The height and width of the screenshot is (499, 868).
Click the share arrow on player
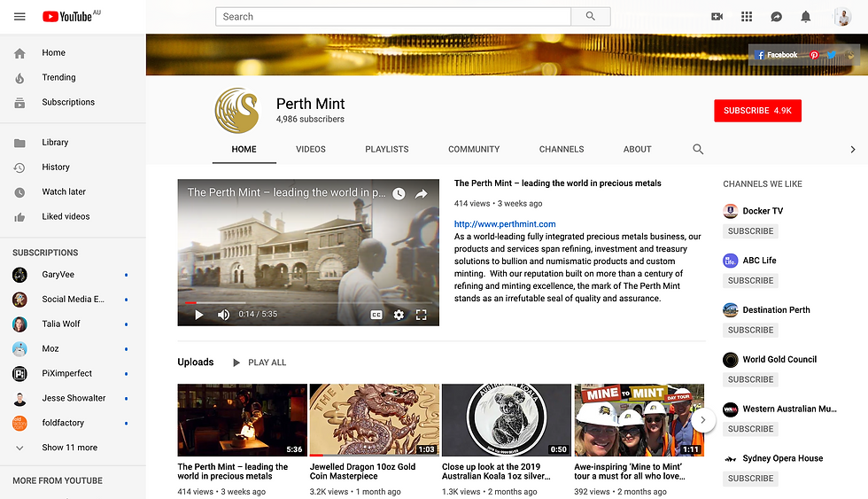point(422,193)
